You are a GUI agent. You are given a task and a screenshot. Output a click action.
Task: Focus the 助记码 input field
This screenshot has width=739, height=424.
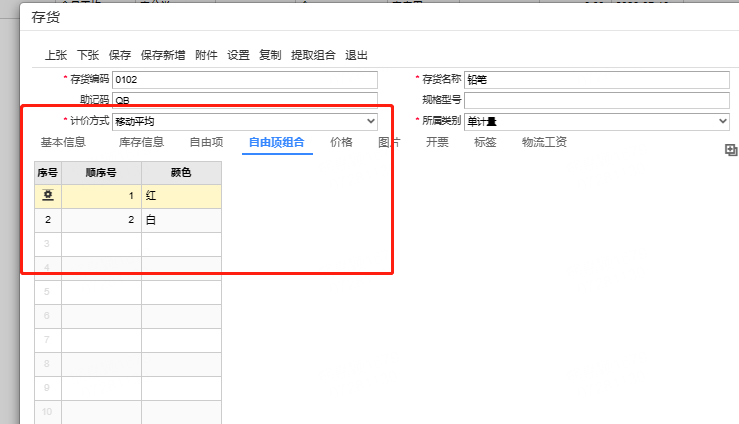click(x=245, y=99)
